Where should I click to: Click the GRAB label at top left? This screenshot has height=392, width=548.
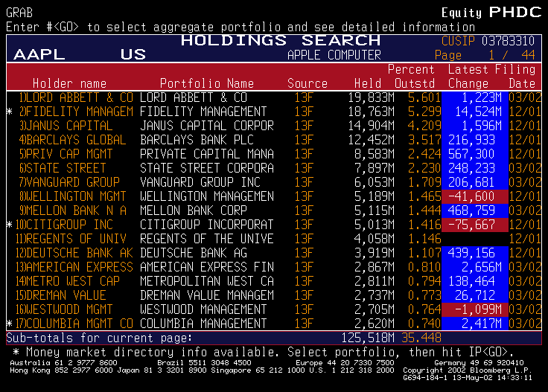tap(19, 13)
